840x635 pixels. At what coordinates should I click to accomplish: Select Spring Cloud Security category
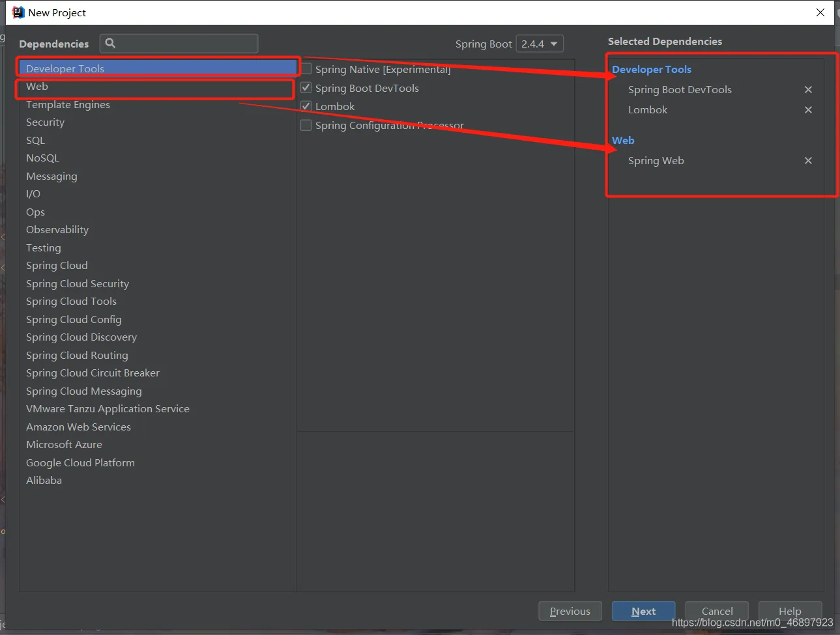pos(158,283)
